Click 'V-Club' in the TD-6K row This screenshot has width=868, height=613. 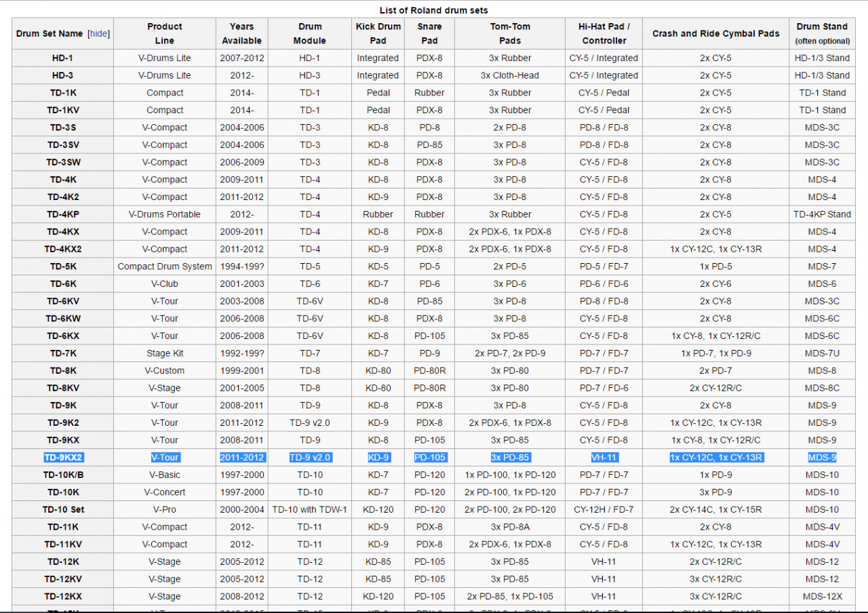pos(165,284)
